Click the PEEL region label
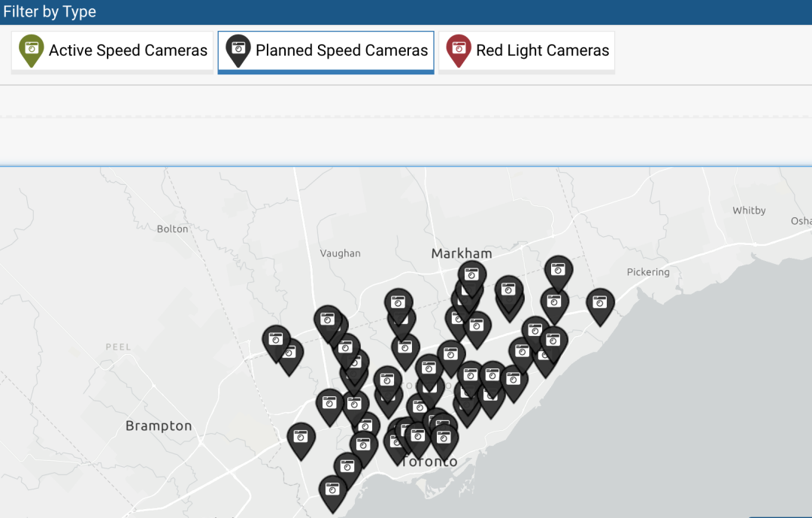 118,347
